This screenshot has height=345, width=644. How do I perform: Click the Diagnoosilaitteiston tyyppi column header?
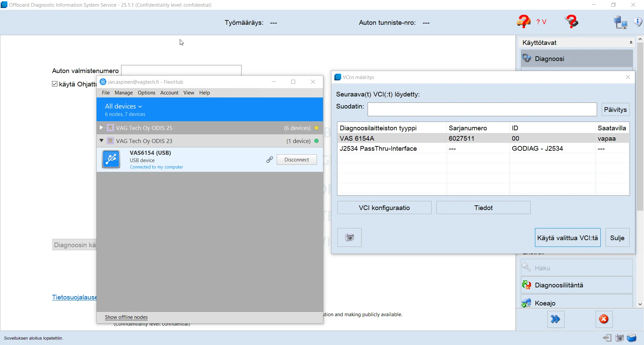pyautogui.click(x=392, y=128)
